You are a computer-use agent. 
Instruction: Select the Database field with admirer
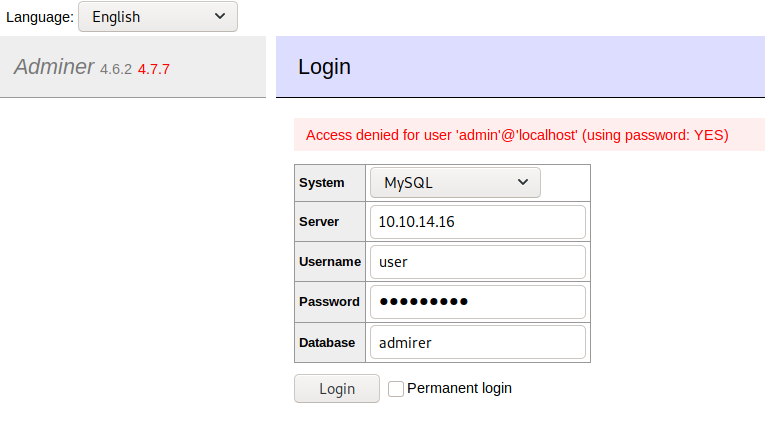point(478,342)
